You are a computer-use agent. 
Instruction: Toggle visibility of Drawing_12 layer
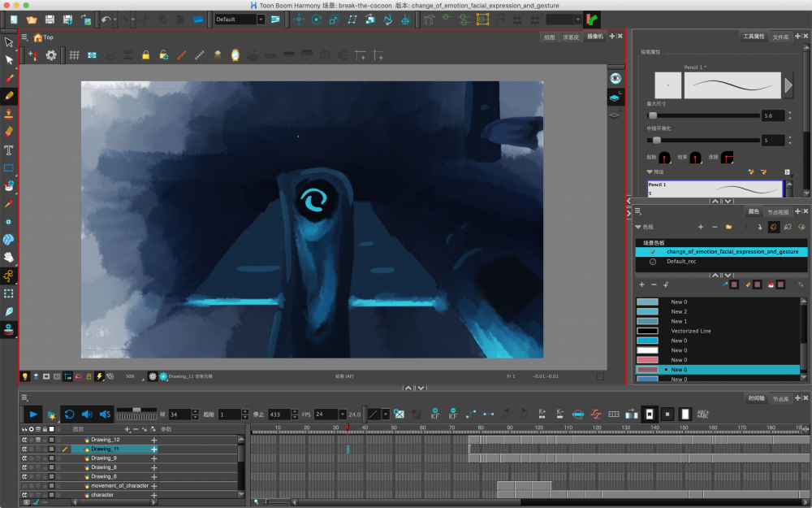point(24,440)
